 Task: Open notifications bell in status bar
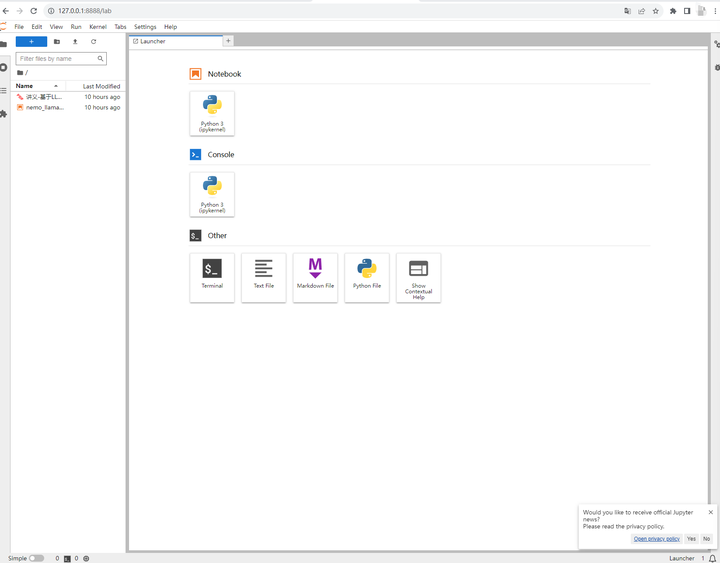[x=712, y=558]
